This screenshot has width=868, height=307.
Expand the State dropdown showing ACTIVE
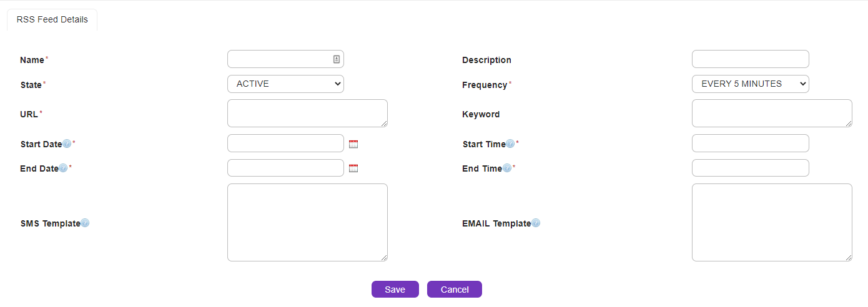tap(285, 84)
